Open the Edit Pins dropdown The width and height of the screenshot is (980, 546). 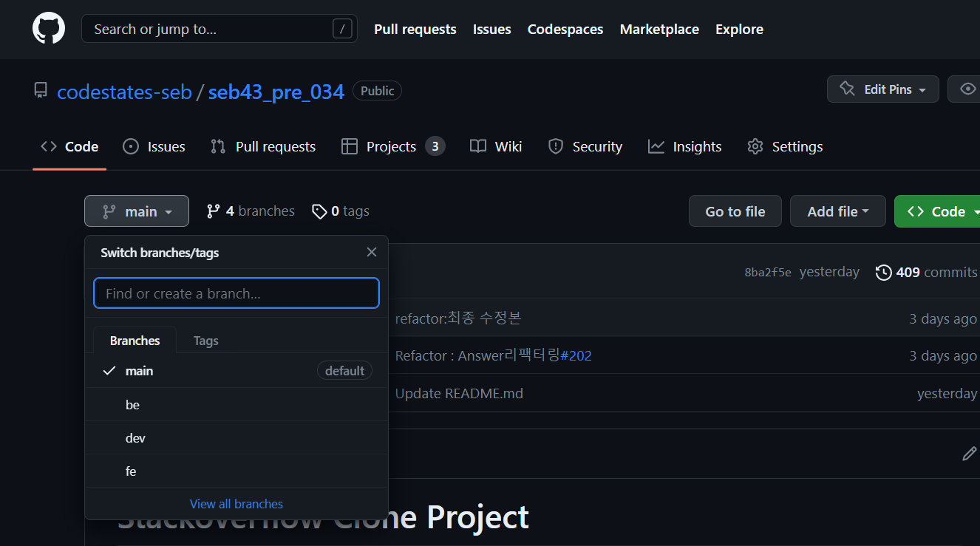click(x=883, y=89)
